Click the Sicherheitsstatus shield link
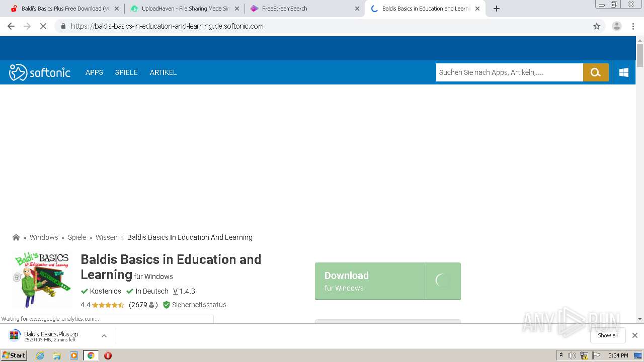Image resolution: width=644 pixels, height=362 pixels. [x=195, y=305]
